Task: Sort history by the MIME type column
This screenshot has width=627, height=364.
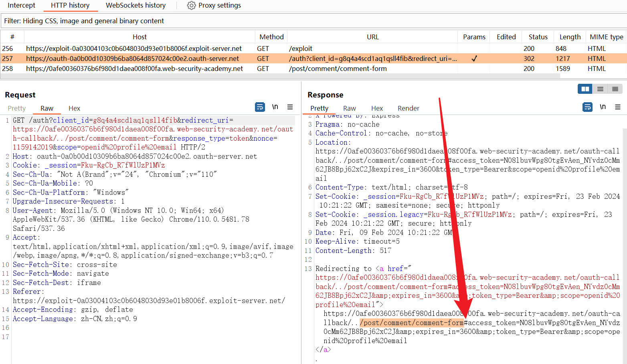Action: click(x=607, y=37)
